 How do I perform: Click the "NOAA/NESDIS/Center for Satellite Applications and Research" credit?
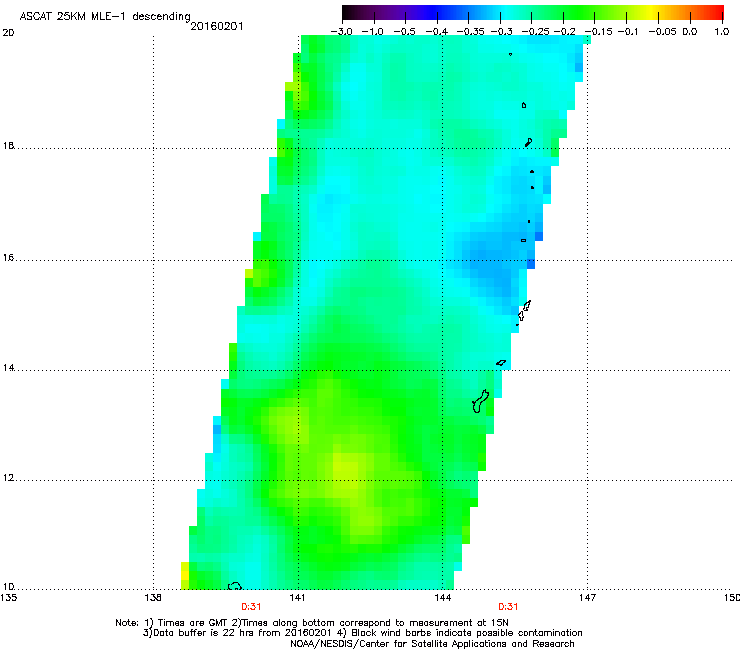point(432,644)
